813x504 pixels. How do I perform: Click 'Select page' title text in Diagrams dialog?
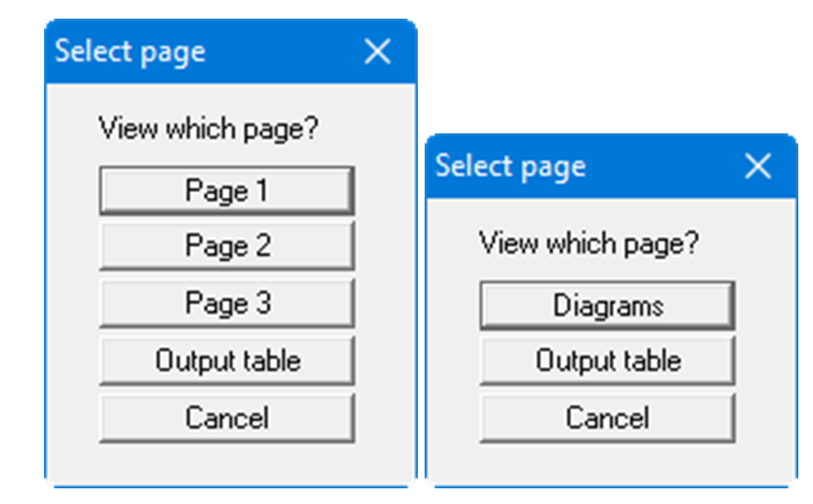point(511,167)
